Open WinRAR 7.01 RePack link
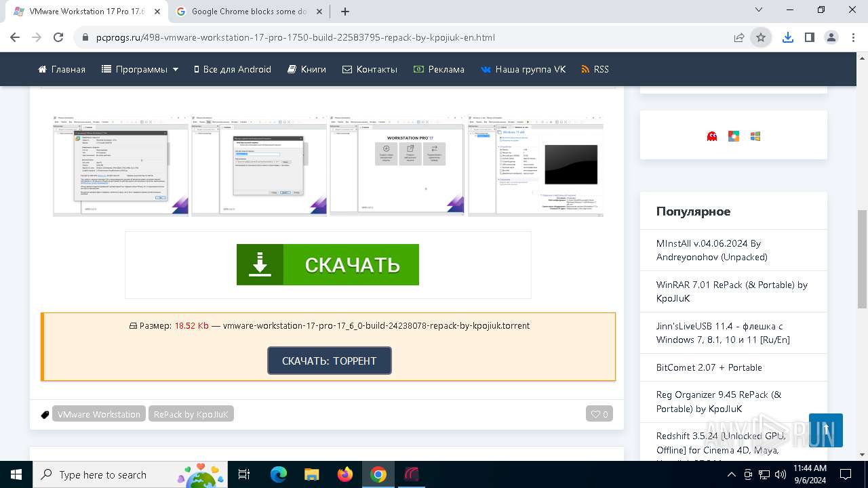The height and width of the screenshot is (488, 868). [732, 291]
